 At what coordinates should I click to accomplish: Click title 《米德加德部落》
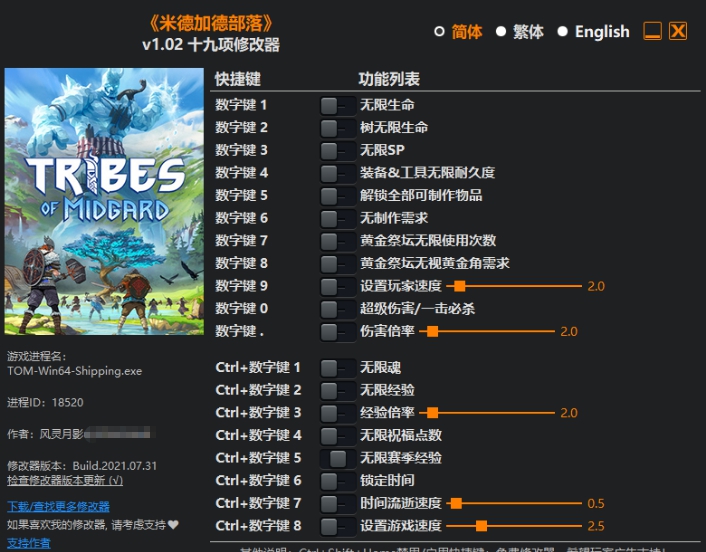[x=211, y=23]
